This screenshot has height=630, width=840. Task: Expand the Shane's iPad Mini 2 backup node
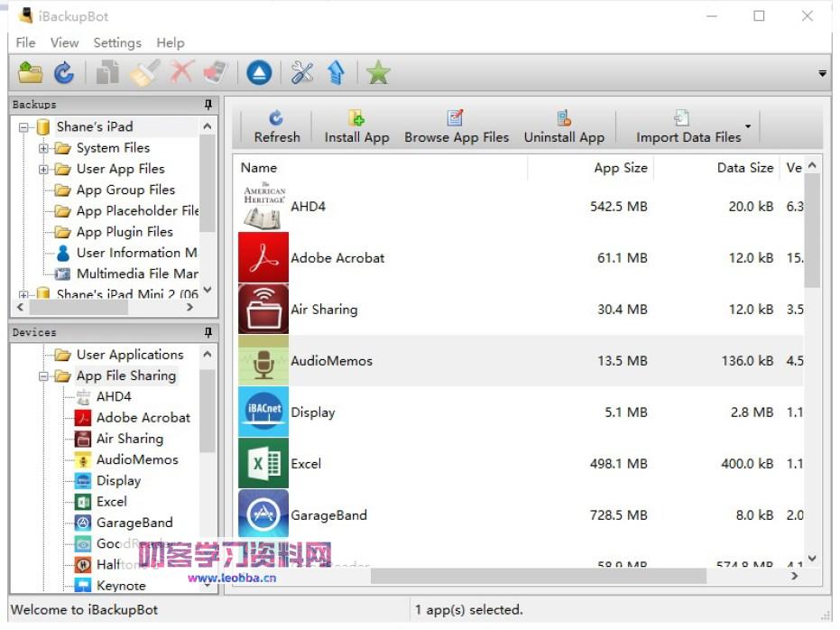point(23,294)
